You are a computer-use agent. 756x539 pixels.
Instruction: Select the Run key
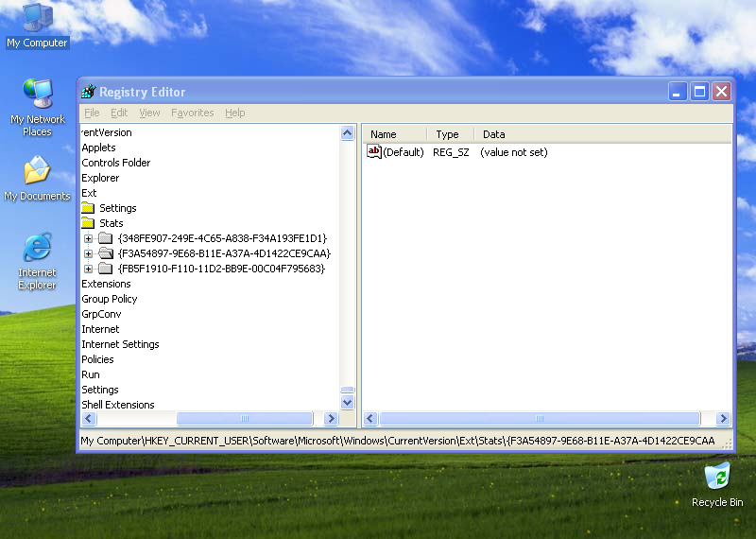91,374
